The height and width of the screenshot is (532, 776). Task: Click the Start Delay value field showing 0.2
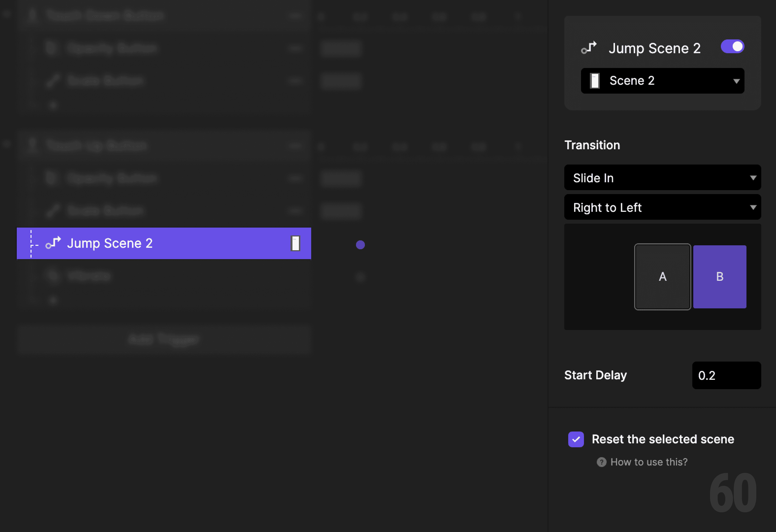[726, 375]
